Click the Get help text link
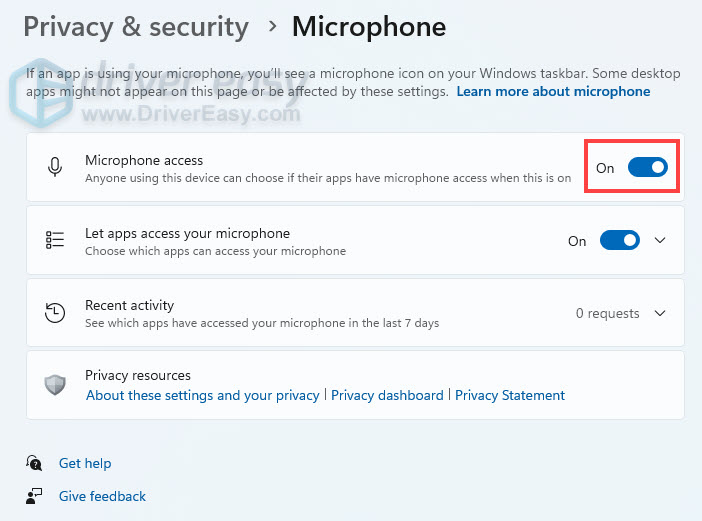The image size is (702, 521). point(85,463)
